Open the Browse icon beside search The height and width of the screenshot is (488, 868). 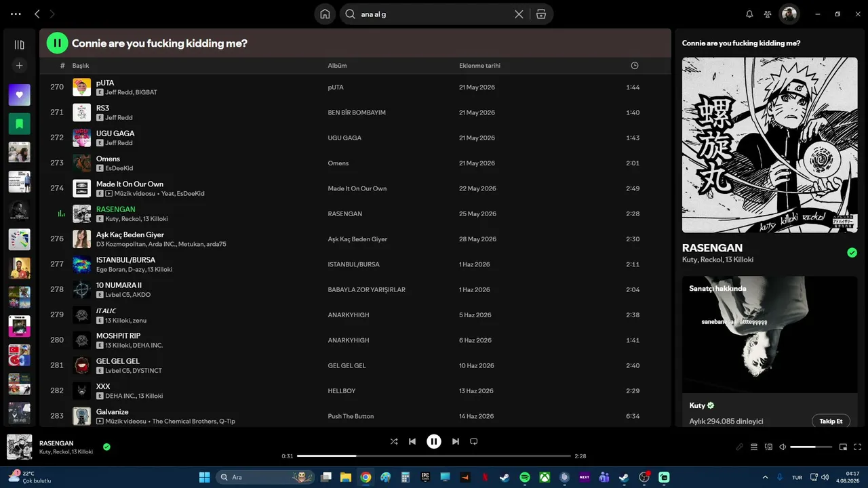click(x=540, y=14)
